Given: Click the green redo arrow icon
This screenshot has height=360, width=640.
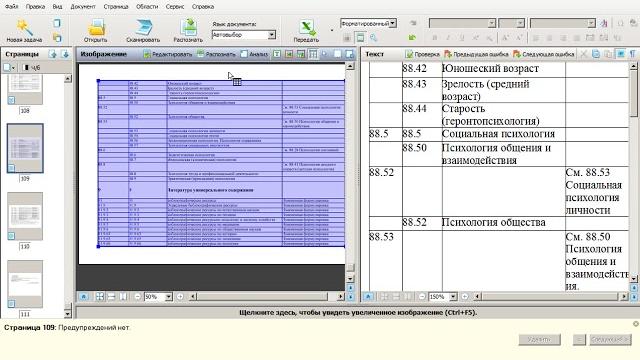Looking at the screenshot, I should (x=412, y=38).
